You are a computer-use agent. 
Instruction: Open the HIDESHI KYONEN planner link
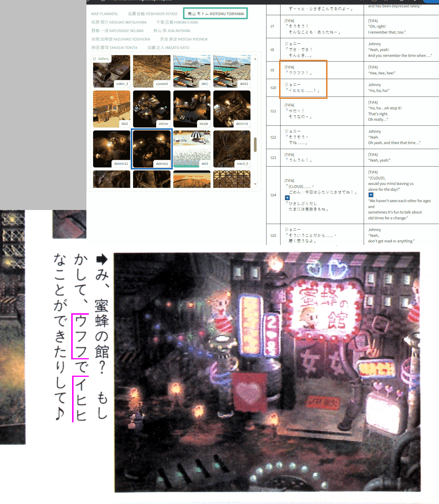click(x=184, y=39)
